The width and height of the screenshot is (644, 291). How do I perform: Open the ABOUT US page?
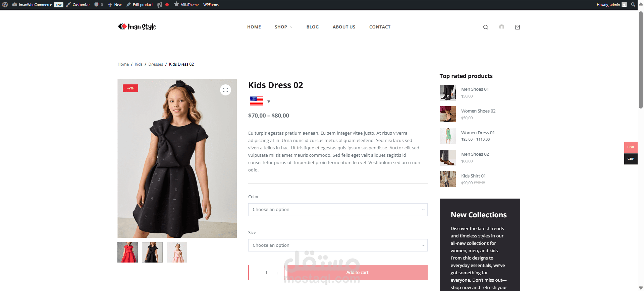[x=344, y=27]
